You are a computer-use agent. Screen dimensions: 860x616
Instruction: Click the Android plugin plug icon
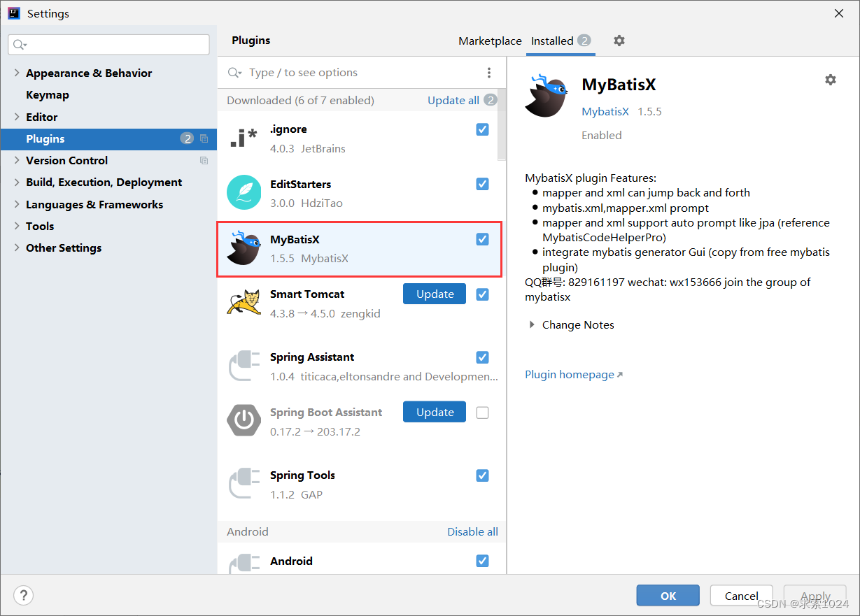click(x=244, y=564)
